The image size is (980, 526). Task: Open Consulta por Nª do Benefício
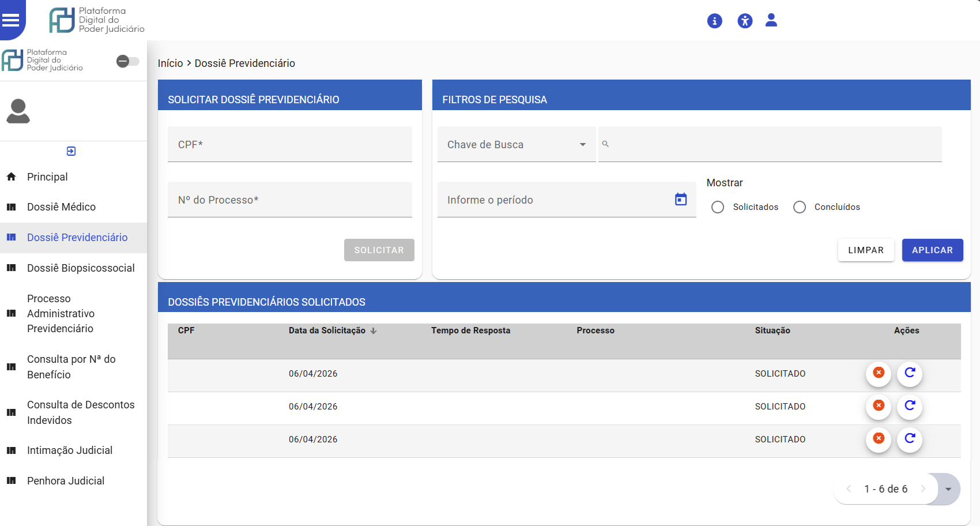tap(73, 367)
